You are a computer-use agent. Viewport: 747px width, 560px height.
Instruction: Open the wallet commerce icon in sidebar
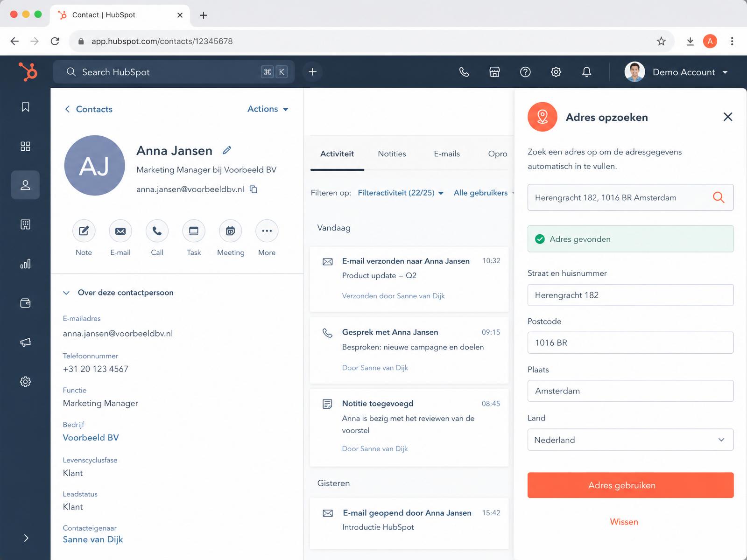26,303
